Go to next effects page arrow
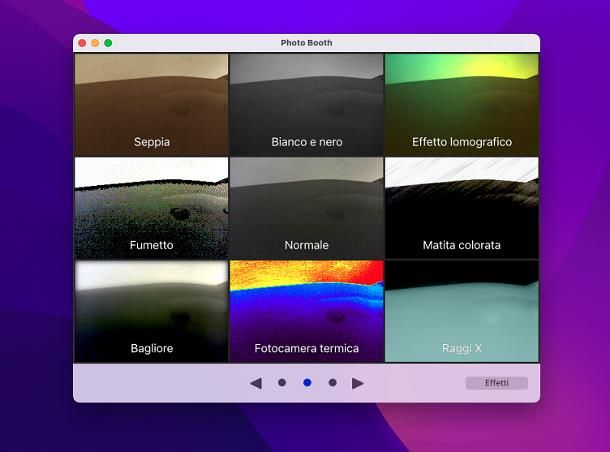 point(358,383)
